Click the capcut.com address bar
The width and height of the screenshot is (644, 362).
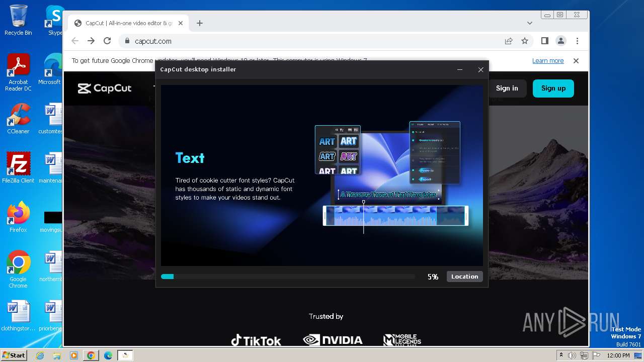click(312, 41)
